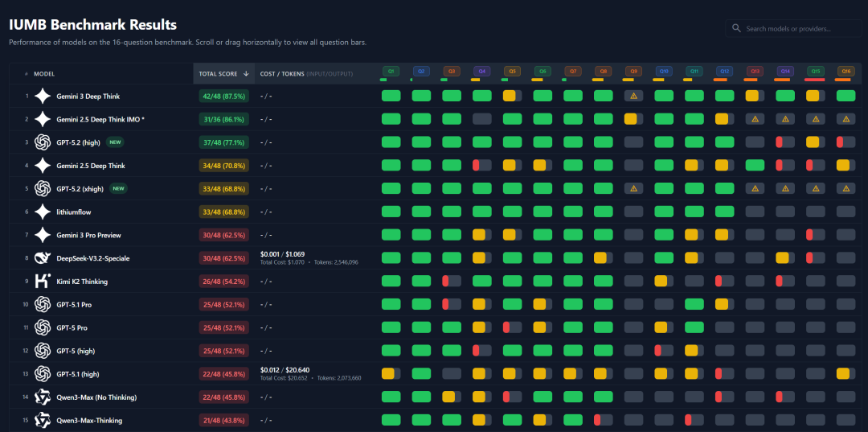
Task: Click the $0.012 / $20.640 cost text
Action: 285,371
